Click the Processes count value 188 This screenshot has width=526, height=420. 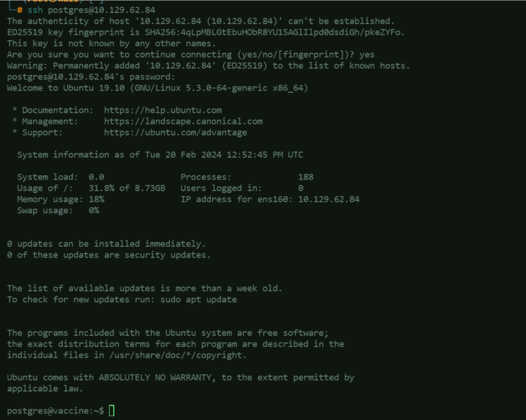click(x=306, y=177)
